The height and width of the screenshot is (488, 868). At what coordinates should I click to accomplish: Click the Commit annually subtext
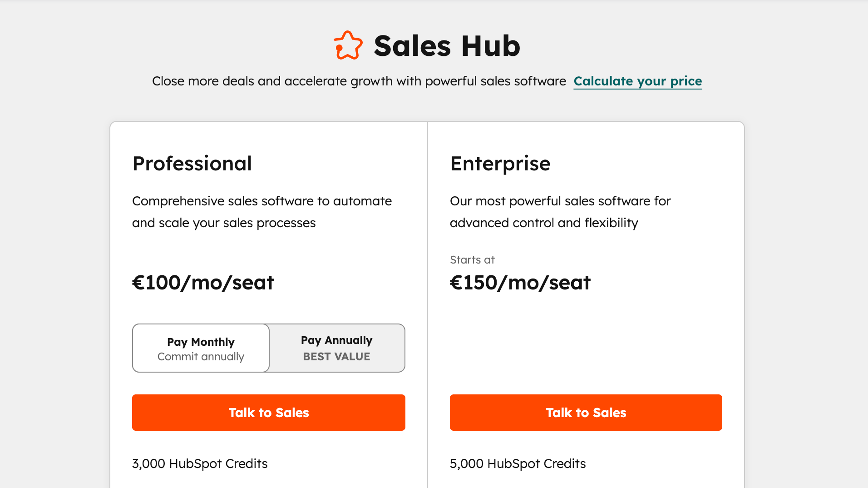(200, 357)
